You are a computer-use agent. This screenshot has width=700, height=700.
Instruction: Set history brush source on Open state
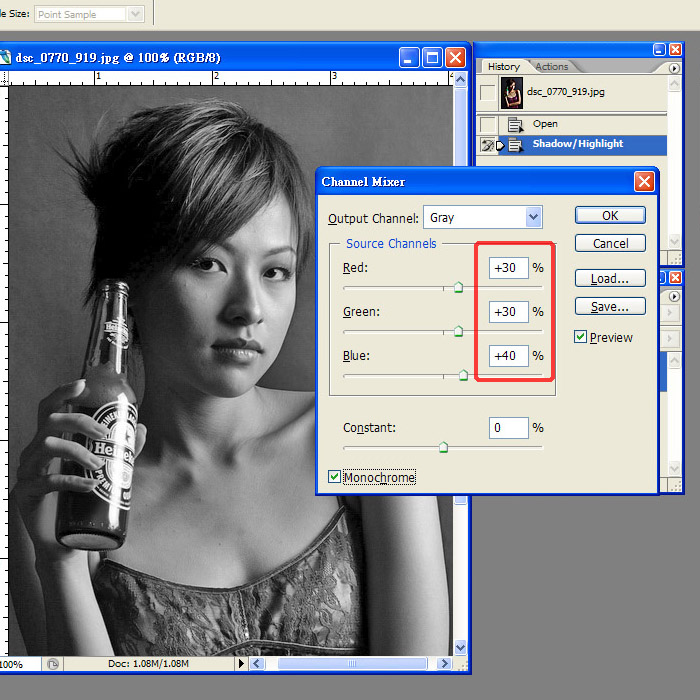point(487,124)
